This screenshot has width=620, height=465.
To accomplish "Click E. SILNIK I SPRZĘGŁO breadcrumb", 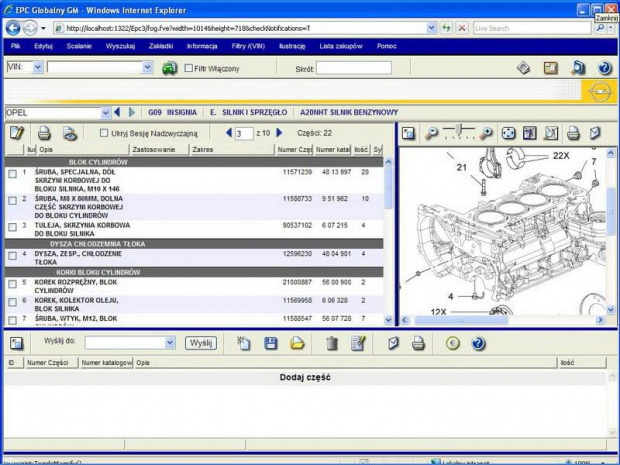I will (x=248, y=112).
